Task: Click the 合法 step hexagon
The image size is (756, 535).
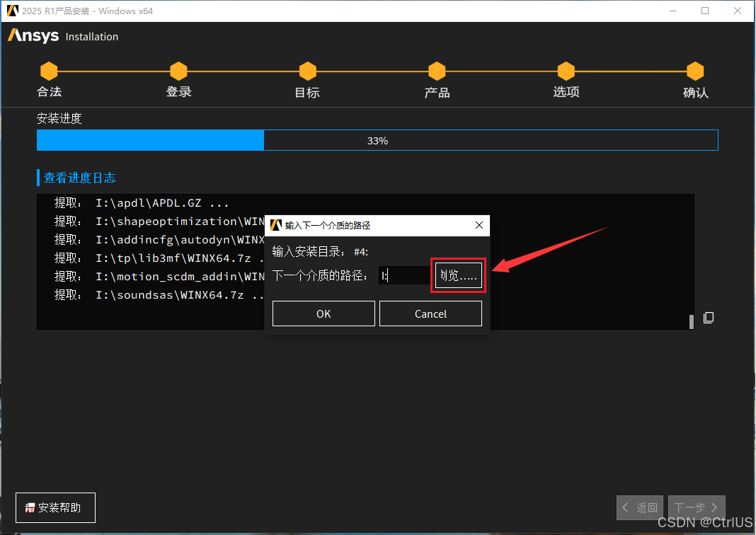Action: pyautogui.click(x=49, y=71)
